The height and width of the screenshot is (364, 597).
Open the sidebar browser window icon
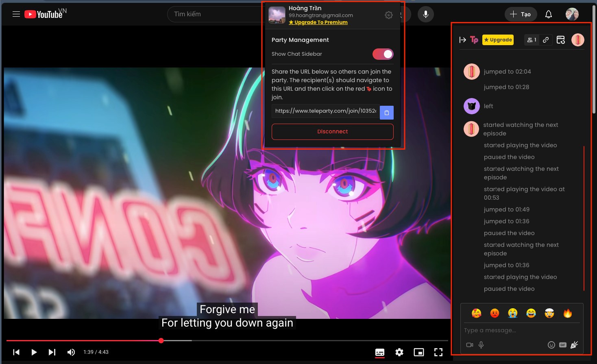pyautogui.click(x=561, y=40)
